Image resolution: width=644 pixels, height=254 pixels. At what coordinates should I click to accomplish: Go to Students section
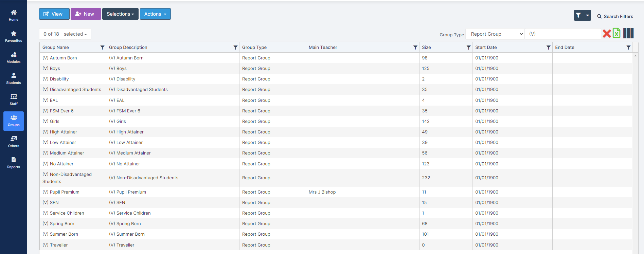tap(14, 79)
